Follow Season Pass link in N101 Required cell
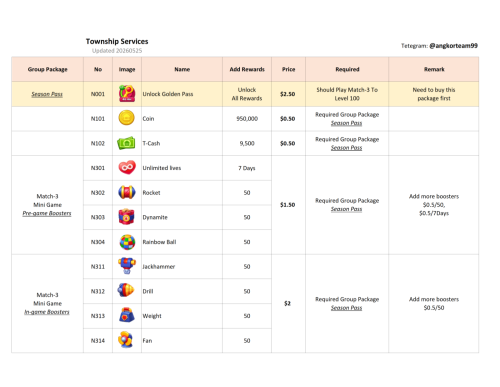The image size is (500, 387). click(x=346, y=123)
